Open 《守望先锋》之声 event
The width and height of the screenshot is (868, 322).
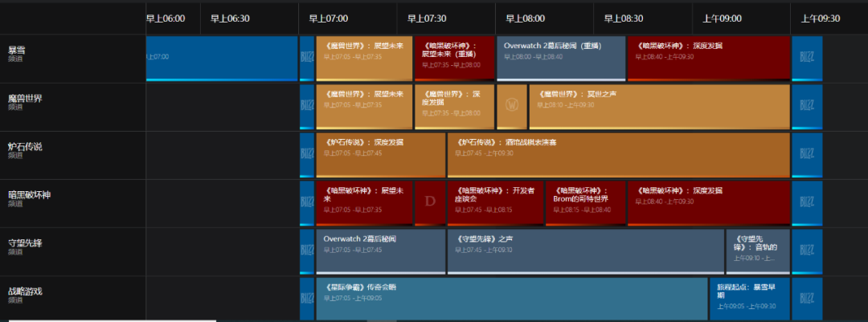pos(586,251)
